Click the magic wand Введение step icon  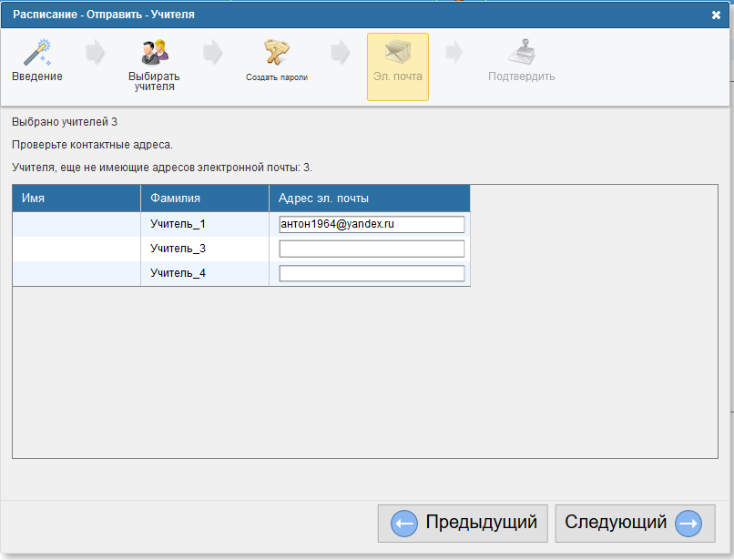[x=36, y=52]
